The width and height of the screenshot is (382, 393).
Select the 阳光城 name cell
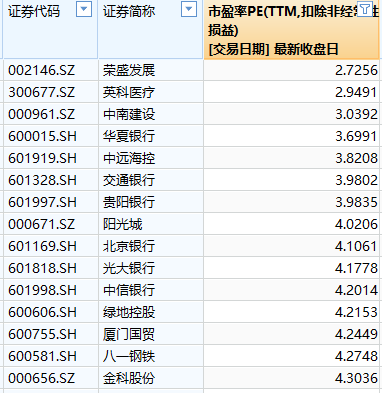(151, 224)
